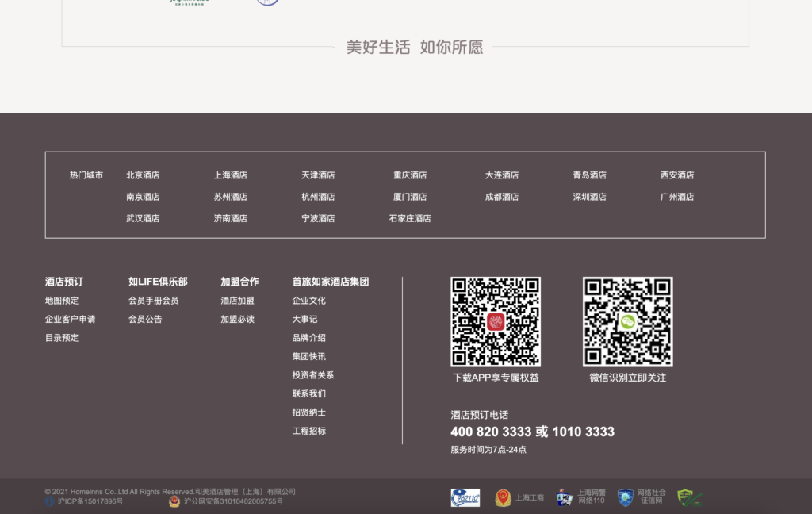
Task: Go to 杭州酒店
Action: pyautogui.click(x=318, y=197)
